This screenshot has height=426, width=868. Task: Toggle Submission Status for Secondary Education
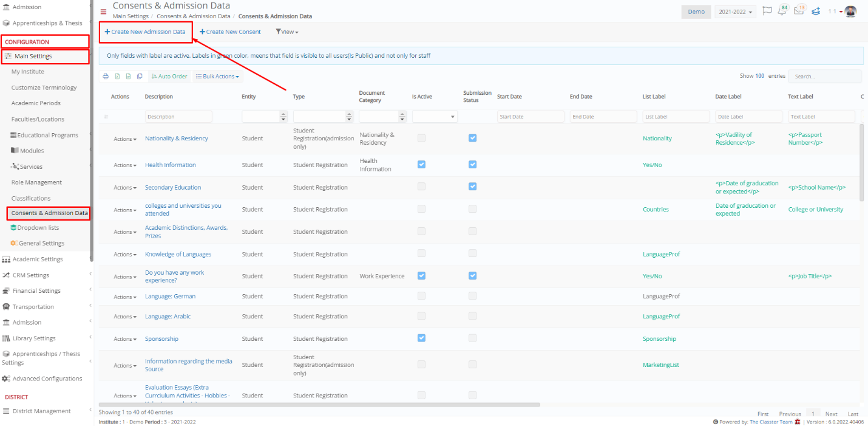[x=472, y=187]
